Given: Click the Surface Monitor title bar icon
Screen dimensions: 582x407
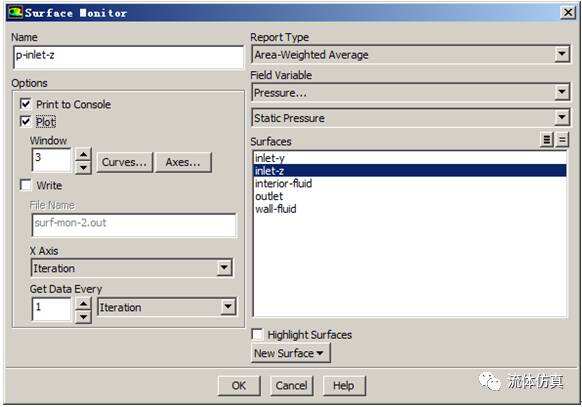Looking at the screenshot, I should pos(15,12).
